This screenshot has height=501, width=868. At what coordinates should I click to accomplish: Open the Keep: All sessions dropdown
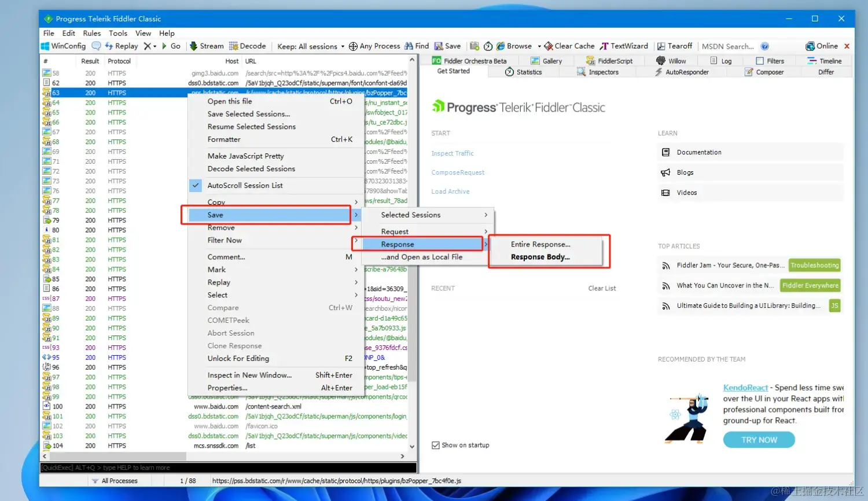coord(311,46)
